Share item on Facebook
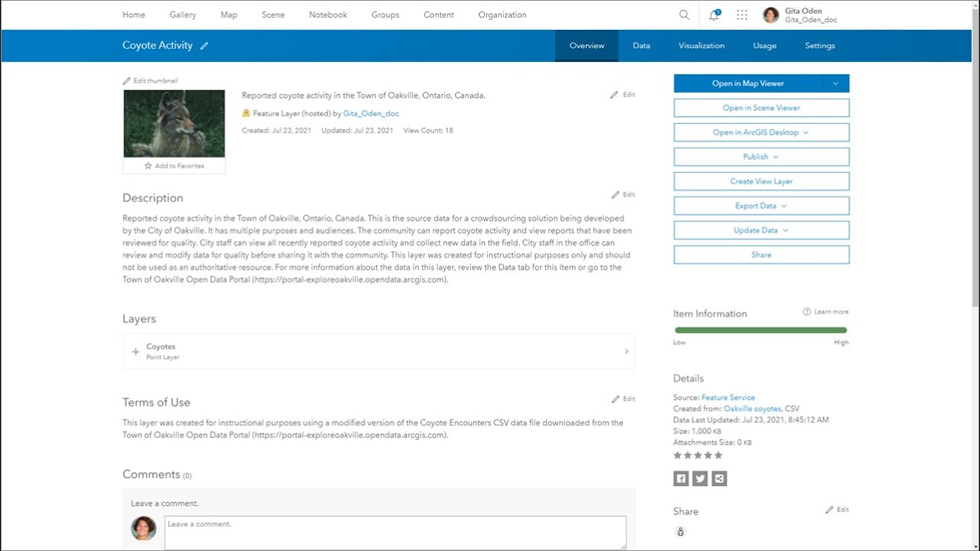 pos(681,478)
